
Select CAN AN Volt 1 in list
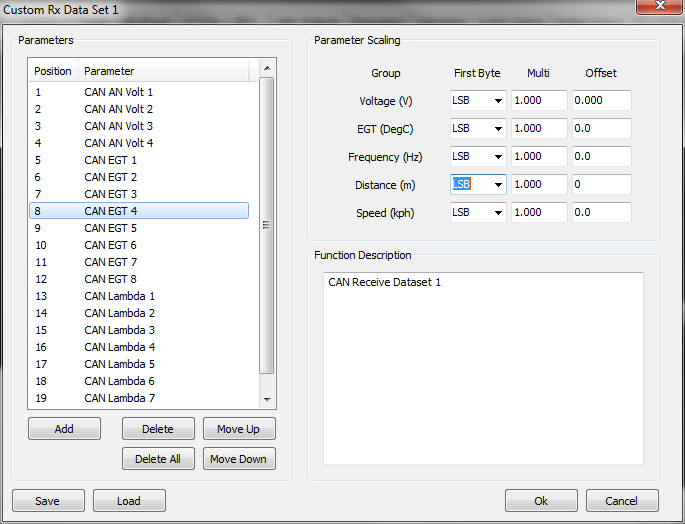click(x=118, y=92)
